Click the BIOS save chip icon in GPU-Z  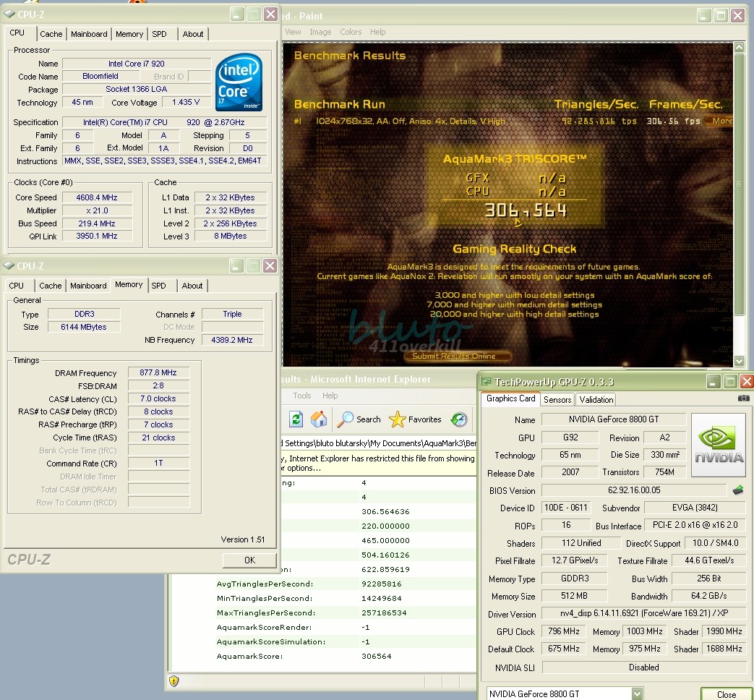tap(738, 490)
